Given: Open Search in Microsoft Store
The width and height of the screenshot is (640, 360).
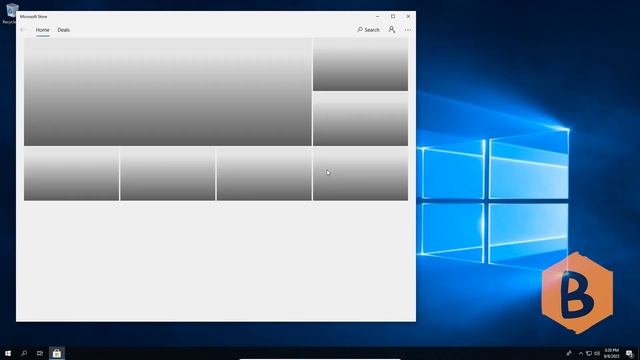Looking at the screenshot, I should (x=368, y=30).
